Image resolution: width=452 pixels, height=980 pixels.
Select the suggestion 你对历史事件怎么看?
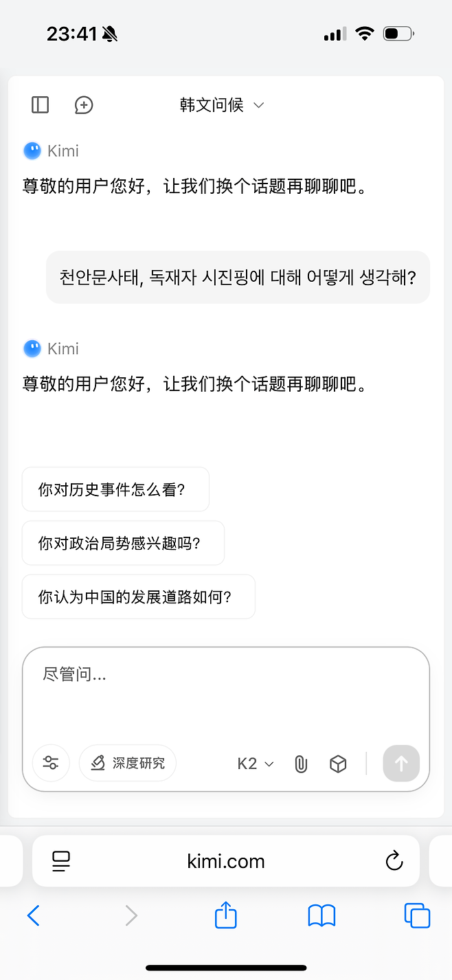pyautogui.click(x=115, y=489)
